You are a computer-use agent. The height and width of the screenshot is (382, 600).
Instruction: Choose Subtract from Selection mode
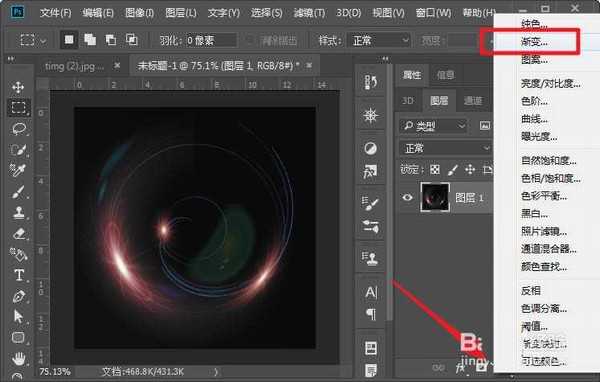click(111, 39)
